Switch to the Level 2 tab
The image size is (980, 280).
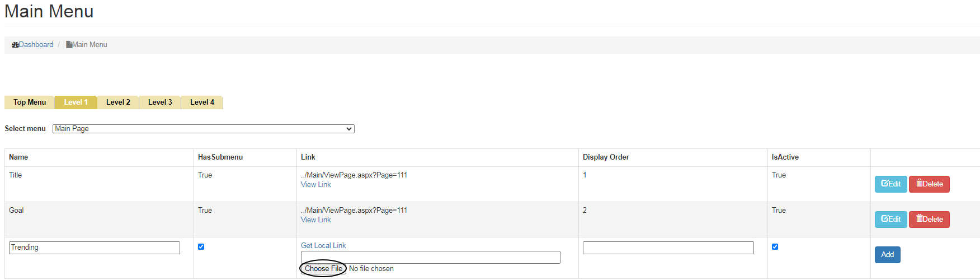[118, 102]
